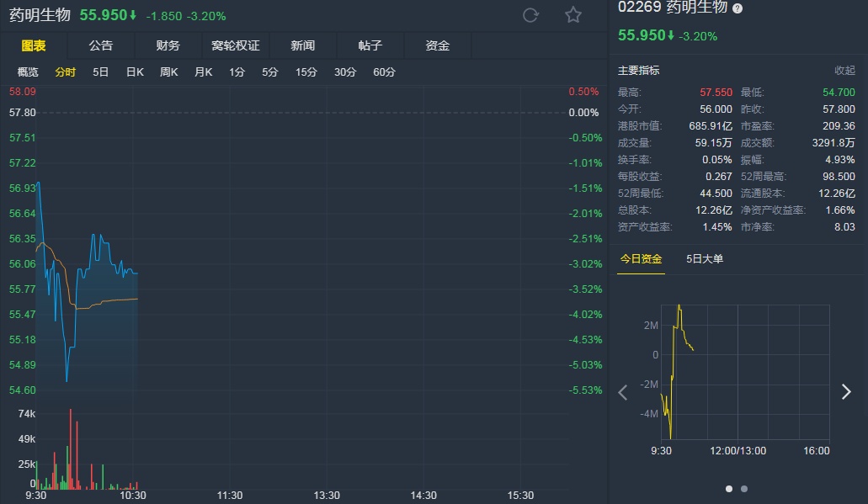Go to next fund flow chart
Viewport: 868px width, 504px height.
(x=846, y=392)
